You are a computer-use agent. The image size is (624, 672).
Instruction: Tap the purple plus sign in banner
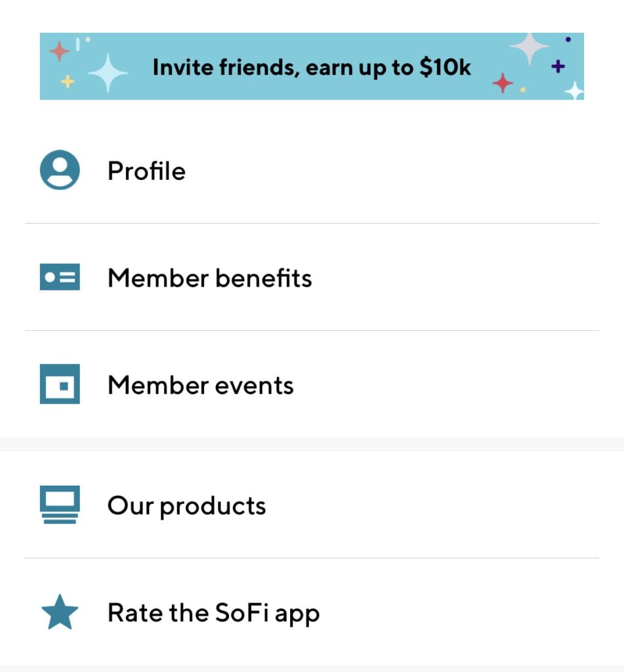tap(558, 66)
